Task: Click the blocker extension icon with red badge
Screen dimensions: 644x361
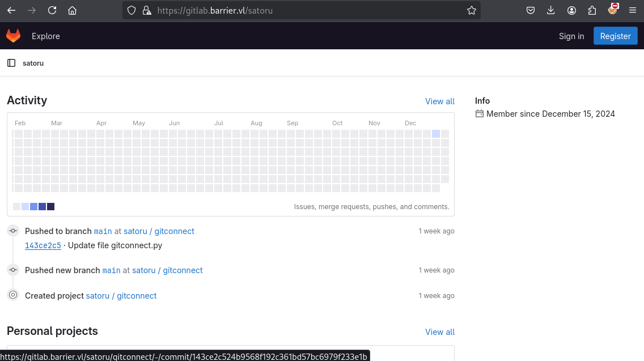Action: tap(613, 10)
